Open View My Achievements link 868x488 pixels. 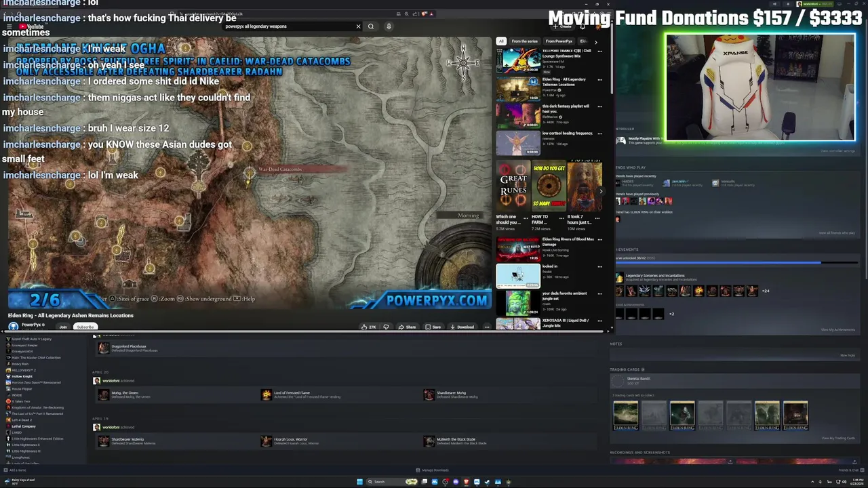point(838,329)
